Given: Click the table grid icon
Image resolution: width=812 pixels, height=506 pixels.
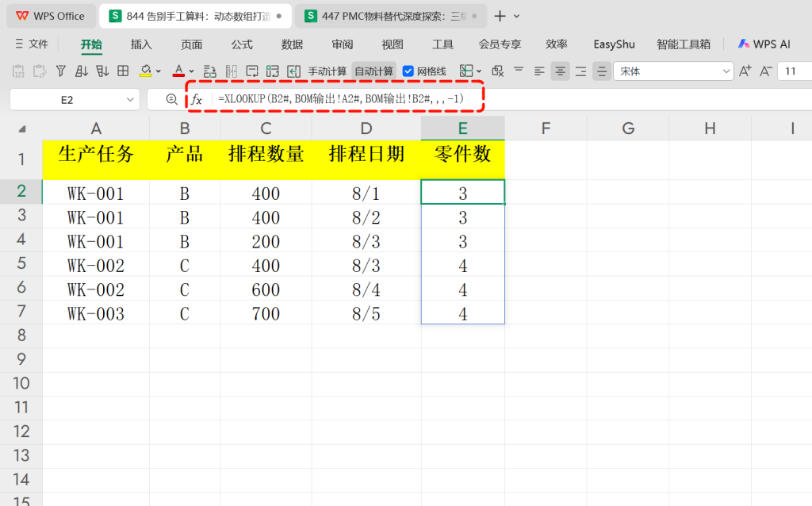Looking at the screenshot, I should pos(123,71).
